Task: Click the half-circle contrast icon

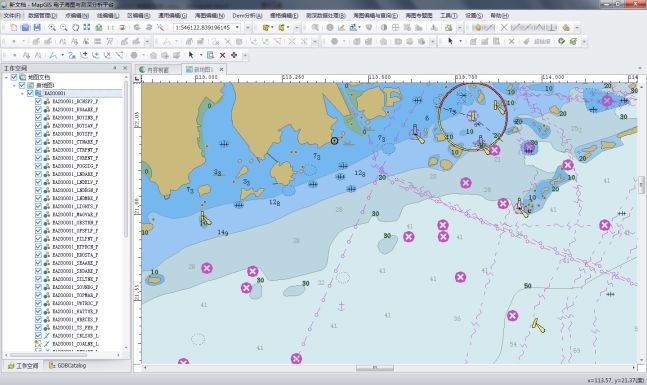Action: (384, 28)
